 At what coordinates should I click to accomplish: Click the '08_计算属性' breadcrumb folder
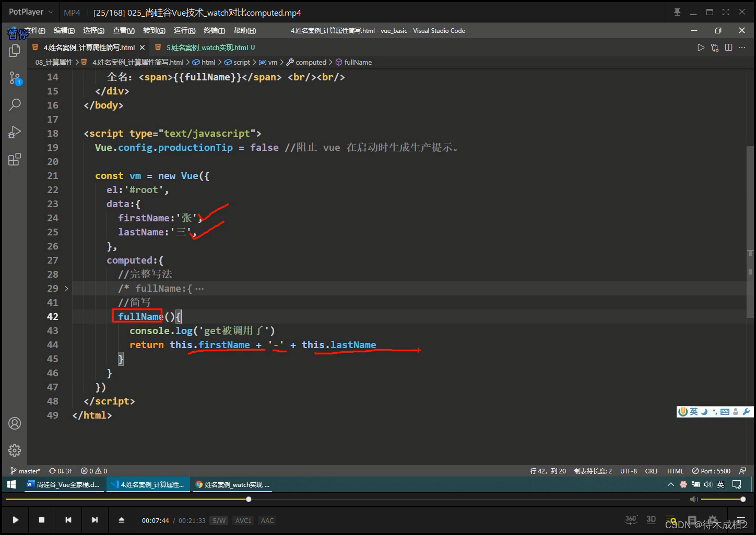click(54, 62)
